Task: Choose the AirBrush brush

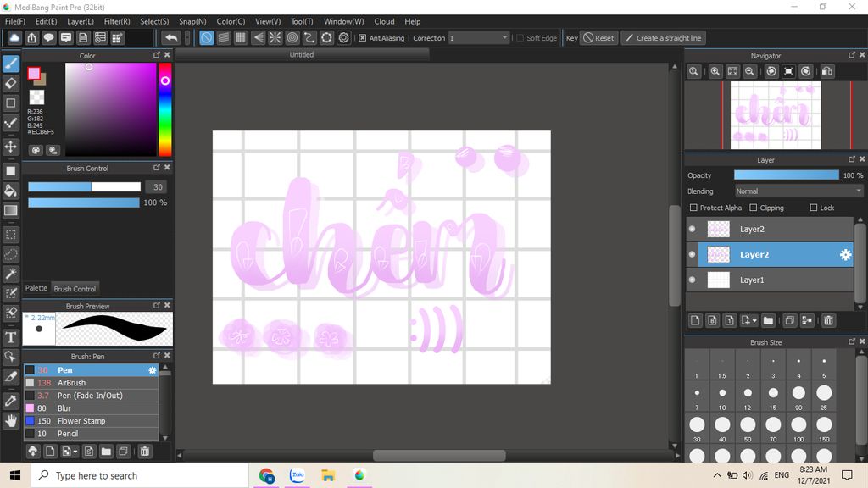Action: point(91,383)
